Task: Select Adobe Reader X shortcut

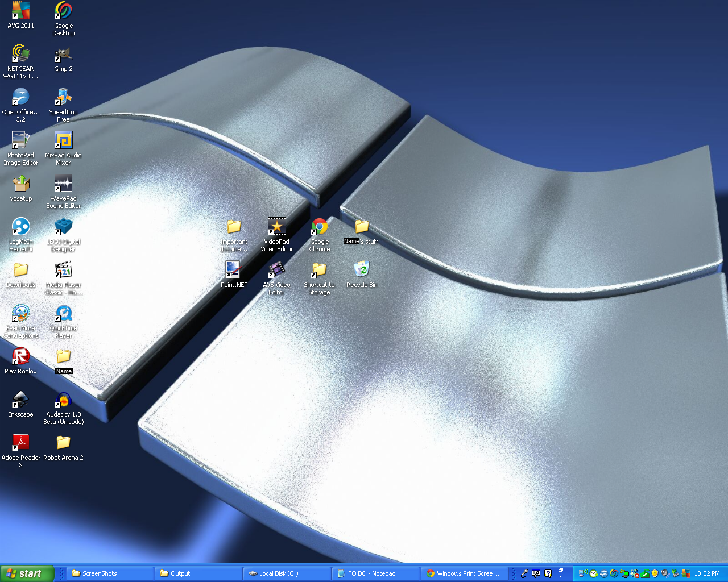Action: pos(21,451)
